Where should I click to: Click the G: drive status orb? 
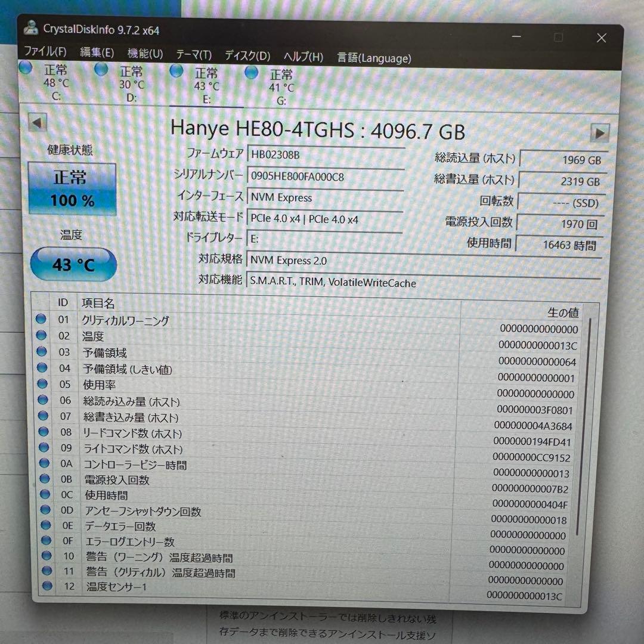click(251, 73)
